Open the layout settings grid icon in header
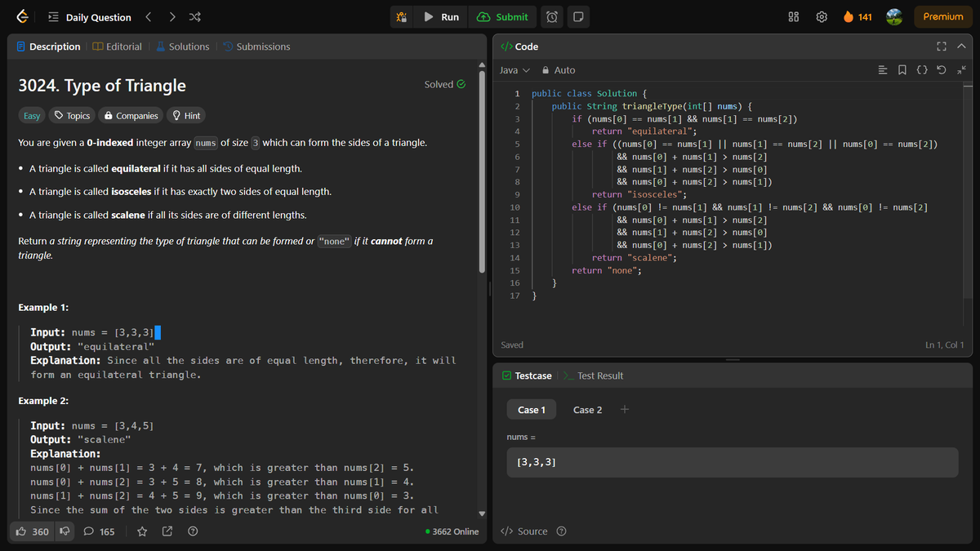This screenshot has width=980, height=551. coord(792,16)
